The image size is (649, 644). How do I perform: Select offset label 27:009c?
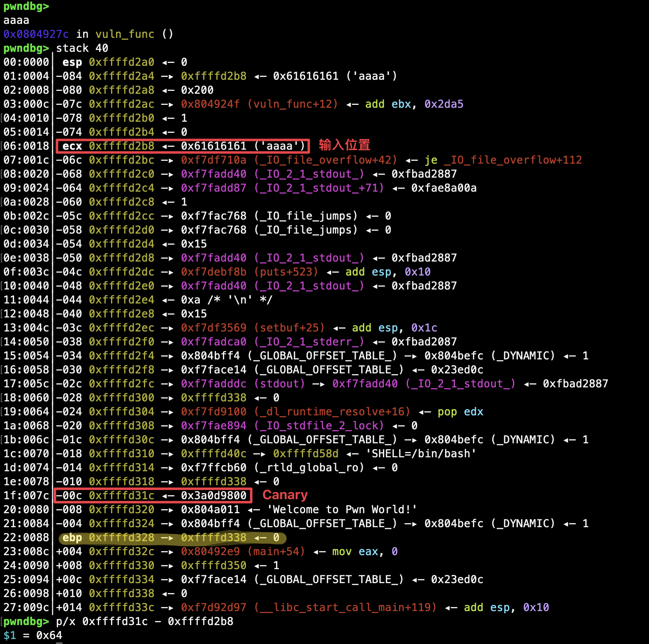(x=26, y=607)
